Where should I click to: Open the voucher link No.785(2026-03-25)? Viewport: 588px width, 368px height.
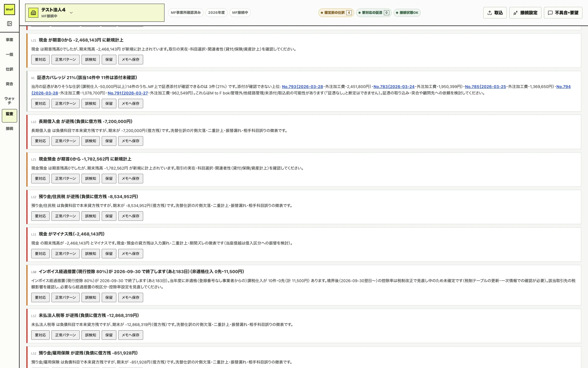point(485,86)
